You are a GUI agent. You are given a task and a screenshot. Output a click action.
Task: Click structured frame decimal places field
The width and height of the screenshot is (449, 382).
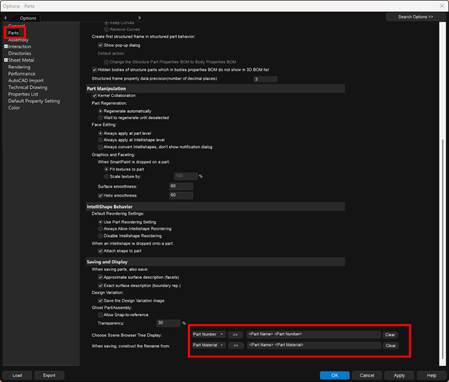(x=265, y=79)
